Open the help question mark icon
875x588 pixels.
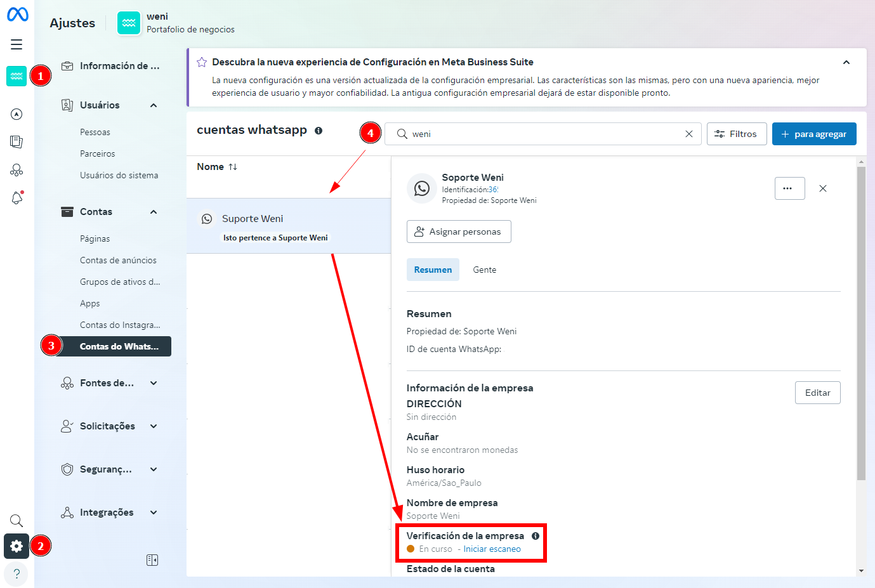click(x=16, y=574)
